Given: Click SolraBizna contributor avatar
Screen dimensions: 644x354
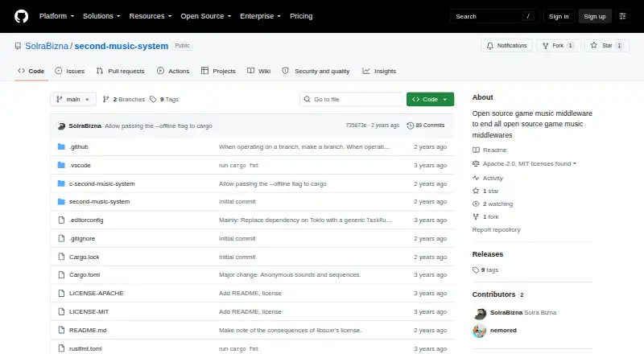Looking at the screenshot, I should pos(479,313).
